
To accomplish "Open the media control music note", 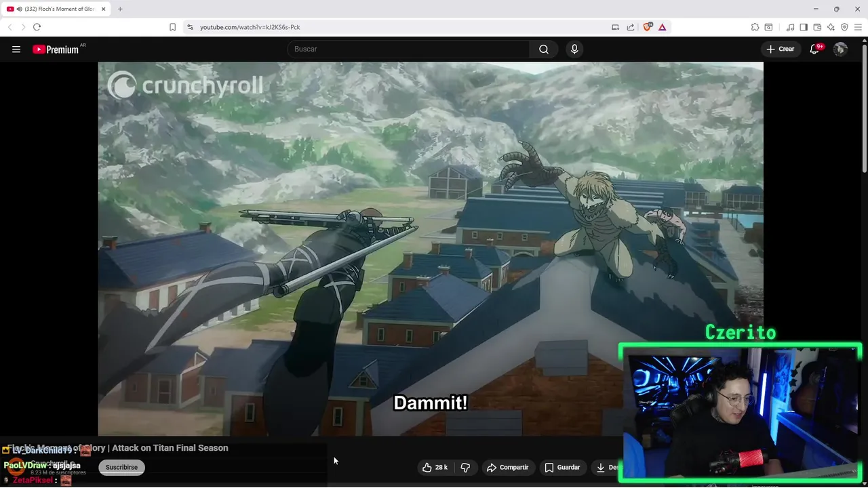I will 790,27.
